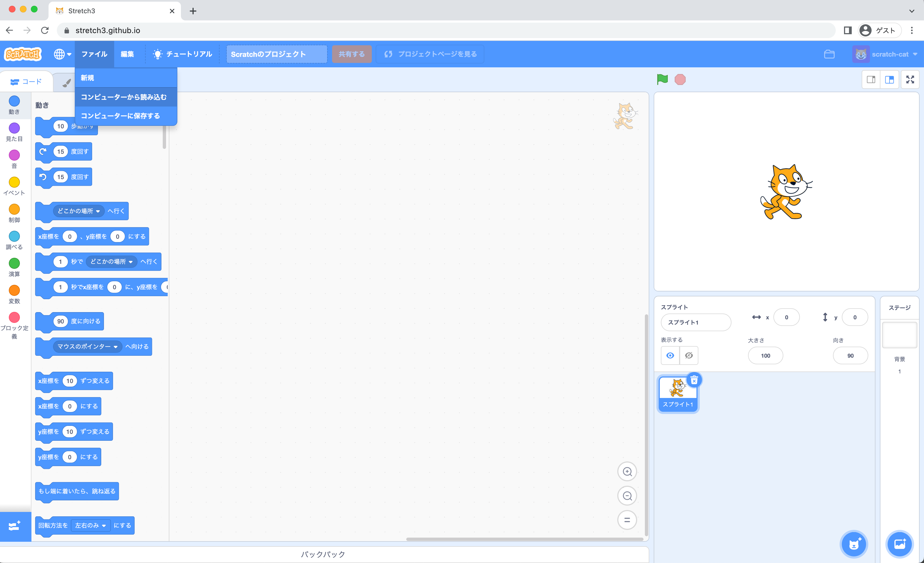Select the ブロック定義 category

(14, 325)
